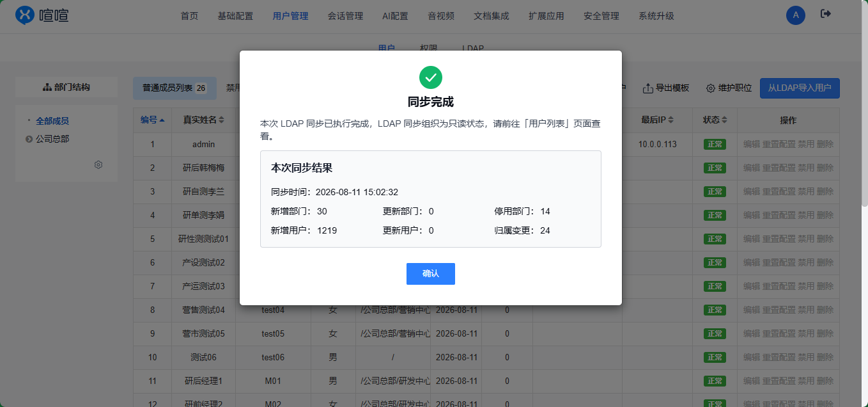Click the 停用部门 count 14
Screen dimensions: 868x407
[545, 211]
